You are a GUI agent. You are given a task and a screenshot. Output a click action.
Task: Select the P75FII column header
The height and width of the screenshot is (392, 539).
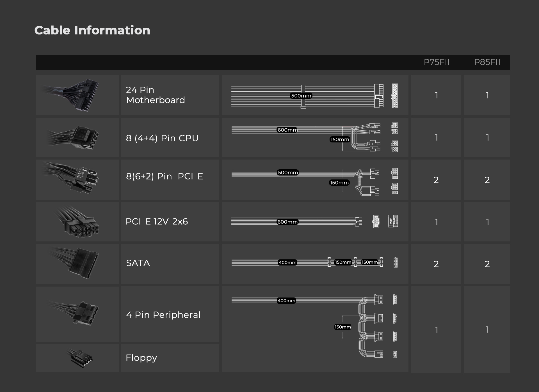[437, 62]
